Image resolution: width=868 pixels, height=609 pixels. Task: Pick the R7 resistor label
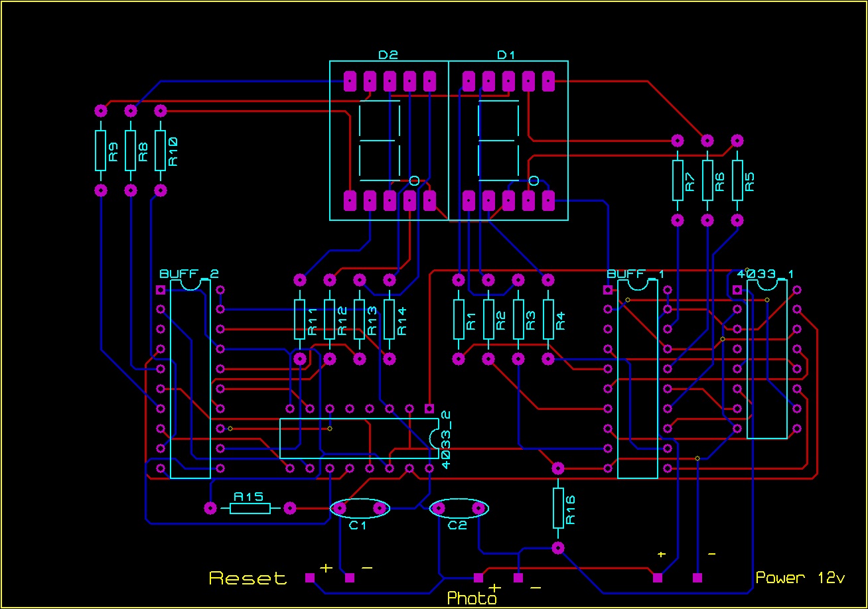click(x=690, y=182)
